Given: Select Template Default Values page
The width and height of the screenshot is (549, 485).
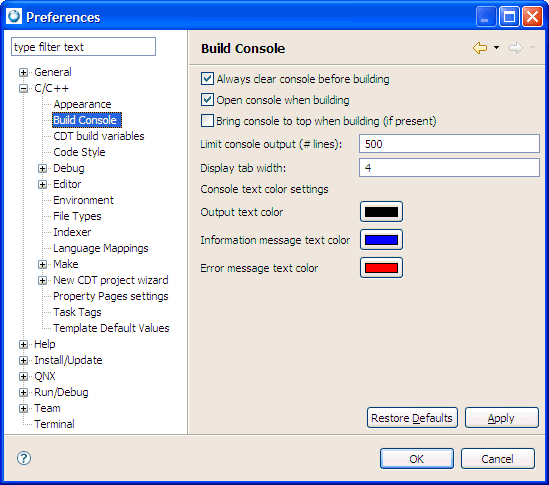Looking at the screenshot, I should pos(111,328).
